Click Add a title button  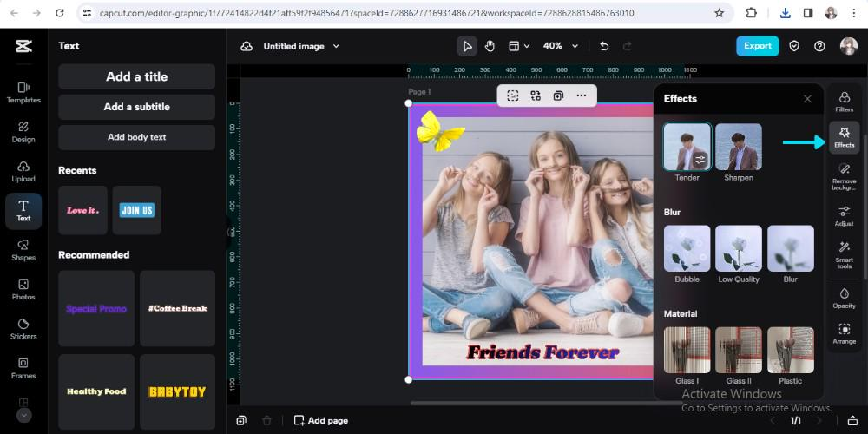(x=136, y=76)
